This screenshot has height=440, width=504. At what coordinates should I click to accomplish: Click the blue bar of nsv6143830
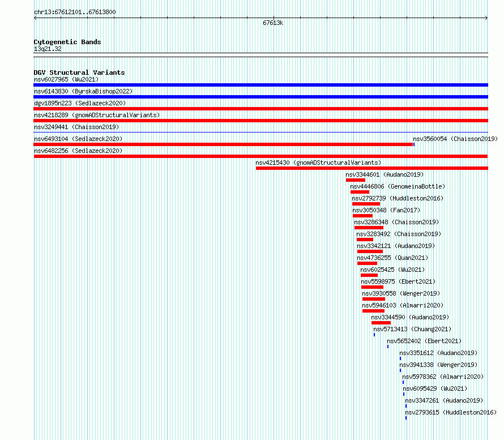[x=260, y=97]
